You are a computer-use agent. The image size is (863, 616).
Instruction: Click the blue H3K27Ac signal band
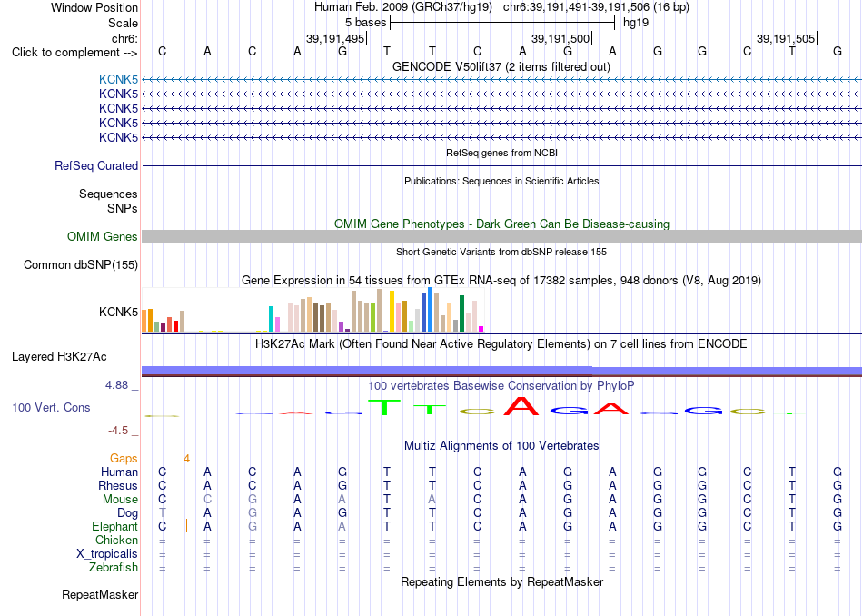pos(501,371)
